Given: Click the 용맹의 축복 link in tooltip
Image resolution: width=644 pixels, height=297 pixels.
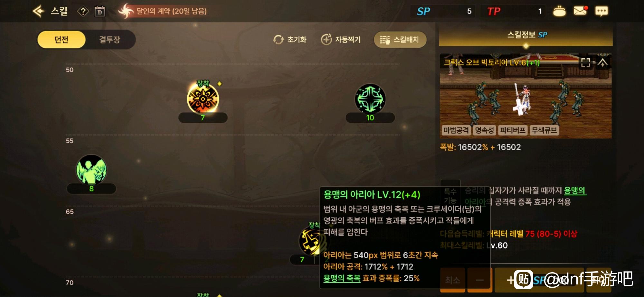Looking at the screenshot, I should pyautogui.click(x=342, y=278).
